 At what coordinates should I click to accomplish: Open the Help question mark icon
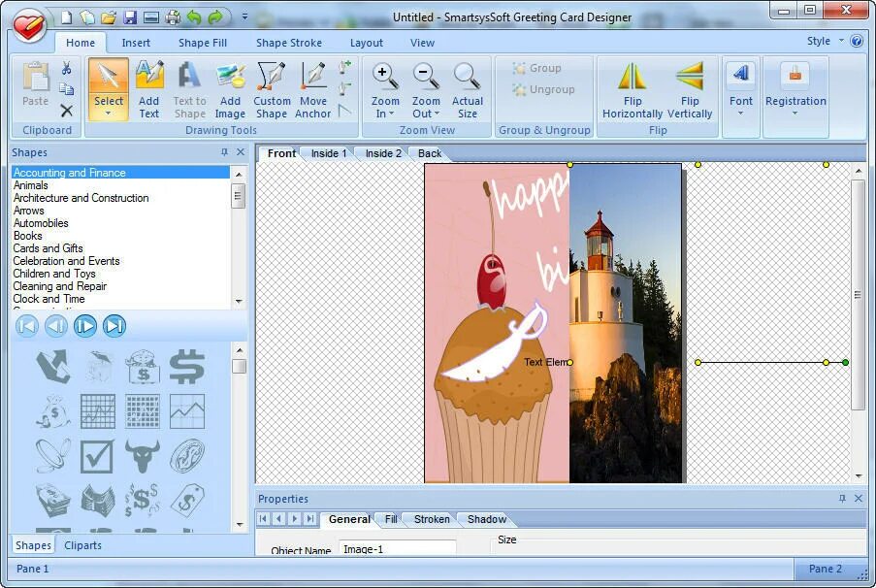click(x=857, y=41)
